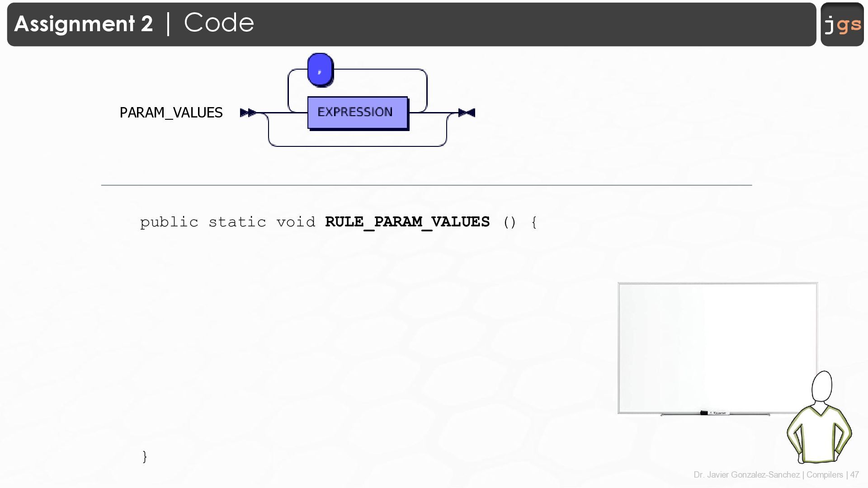This screenshot has height=488, width=868.
Task: Click the "Assignment 2" title text
Action: coord(84,23)
